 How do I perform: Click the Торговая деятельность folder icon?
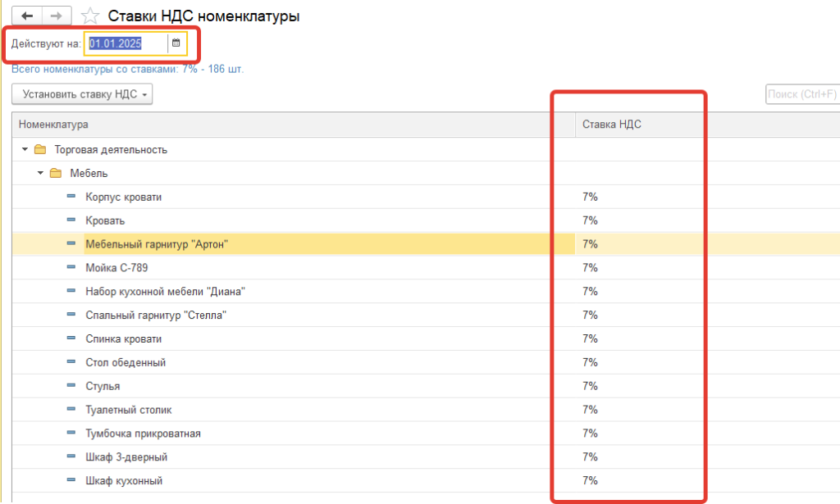point(40,150)
